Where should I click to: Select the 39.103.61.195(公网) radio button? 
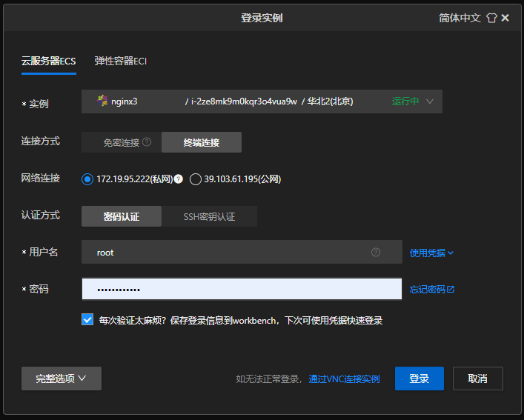(195, 179)
